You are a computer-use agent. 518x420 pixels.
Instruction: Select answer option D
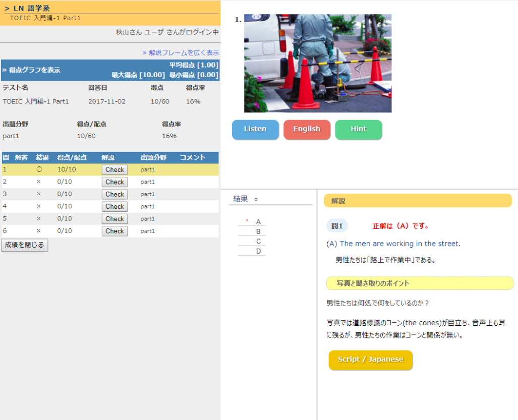pos(258,251)
